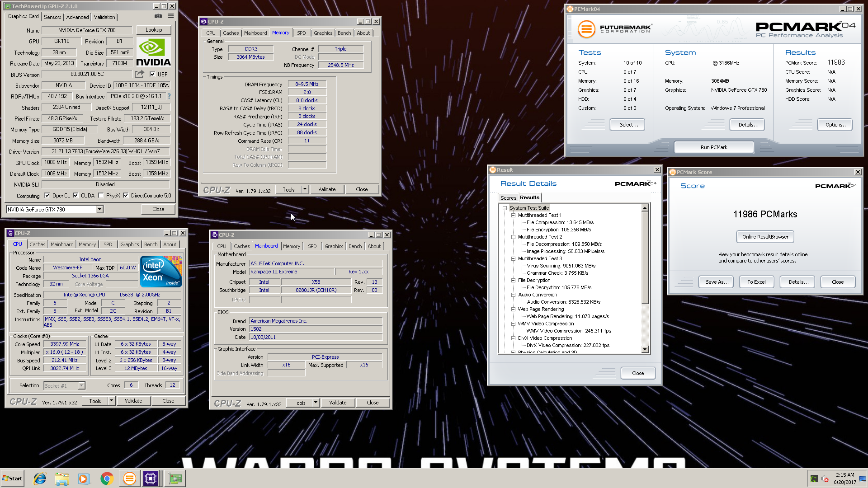Click Run PCMark button
Viewport: 868px width, 488px height.
(714, 147)
